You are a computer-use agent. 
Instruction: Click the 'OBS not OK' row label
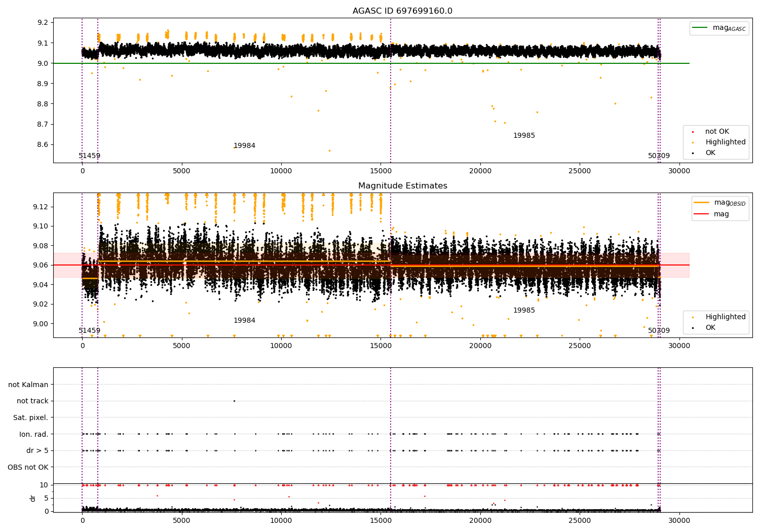28,467
